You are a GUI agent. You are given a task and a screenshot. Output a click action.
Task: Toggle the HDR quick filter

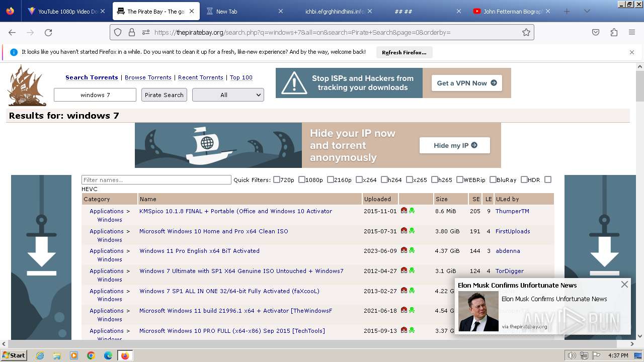click(x=524, y=179)
